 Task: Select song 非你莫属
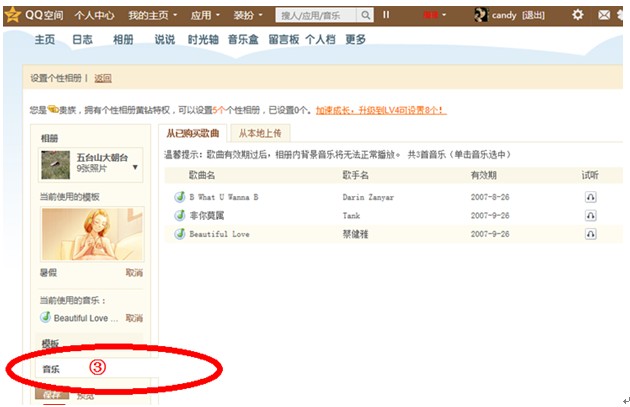click(207, 215)
